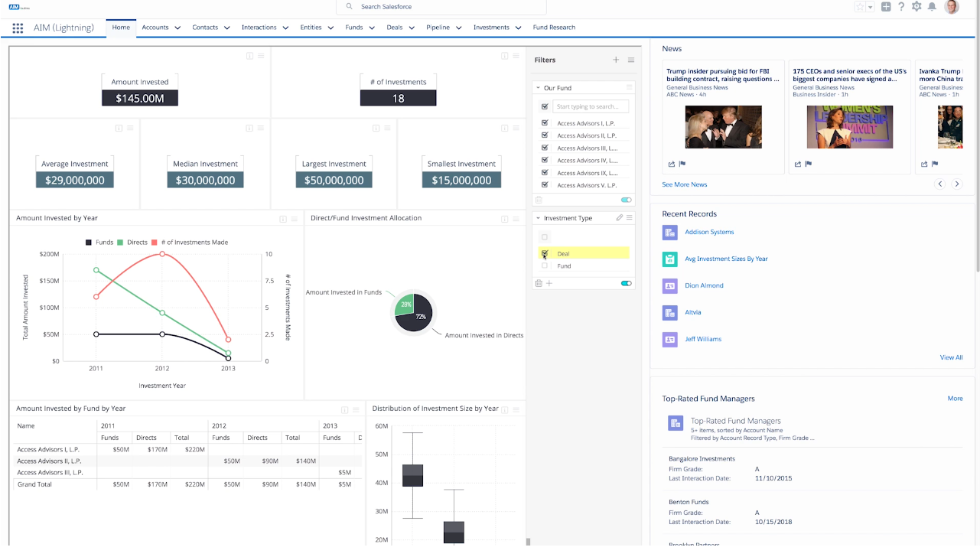Click the help question mark icon

click(901, 7)
